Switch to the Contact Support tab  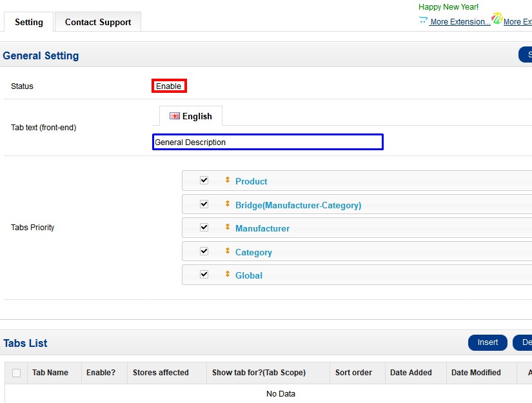click(98, 22)
